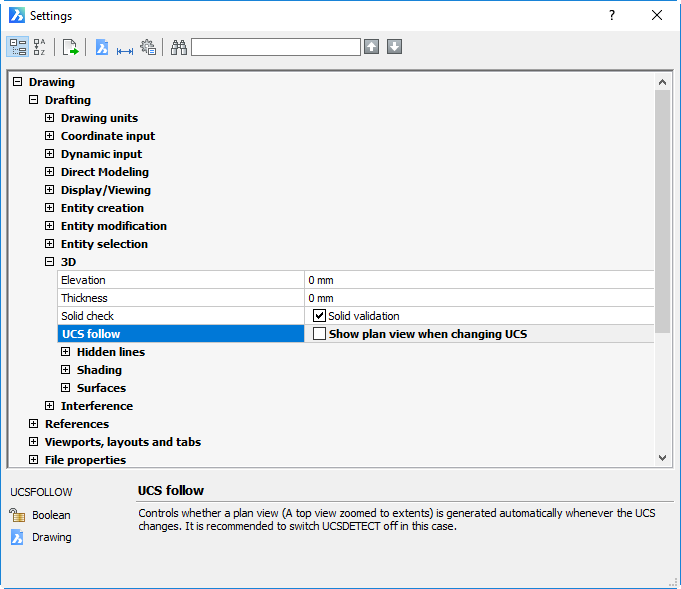Click the Drawing scope icon in info pane

tap(17, 537)
